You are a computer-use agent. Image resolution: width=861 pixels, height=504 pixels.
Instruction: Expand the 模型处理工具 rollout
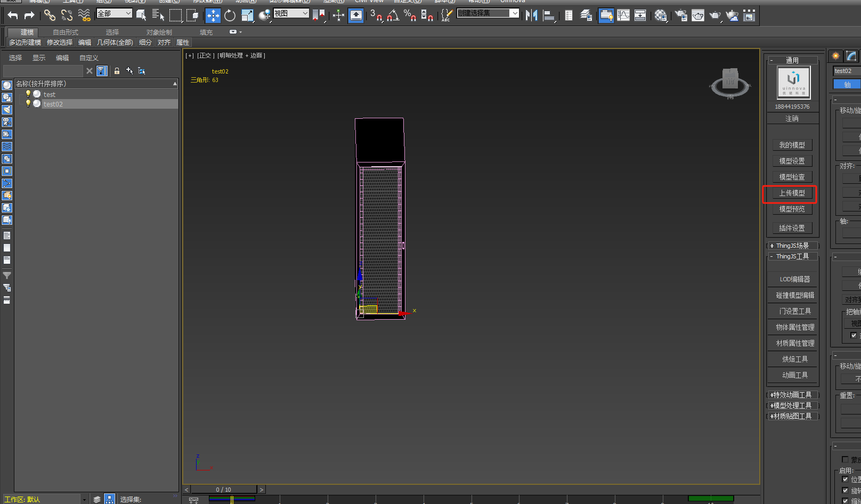point(792,405)
